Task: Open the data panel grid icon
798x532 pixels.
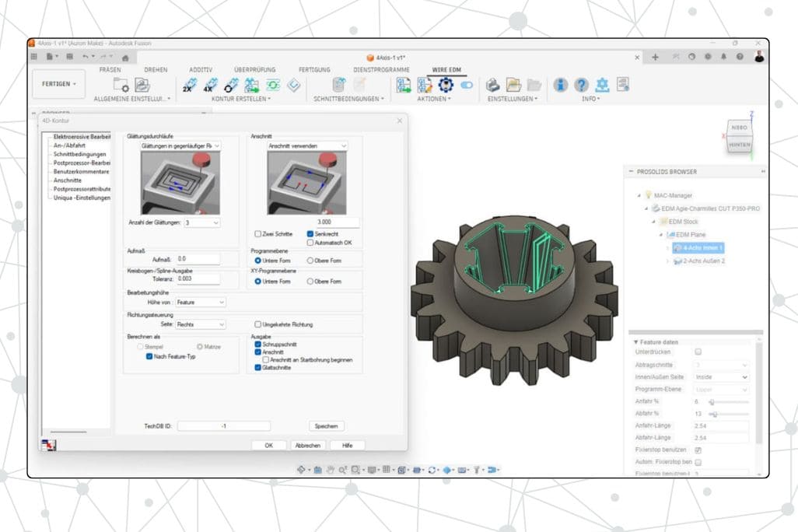Action: [x=34, y=57]
